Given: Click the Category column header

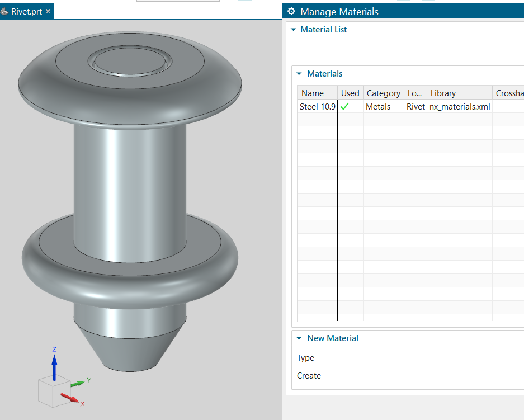Looking at the screenshot, I should [x=383, y=93].
